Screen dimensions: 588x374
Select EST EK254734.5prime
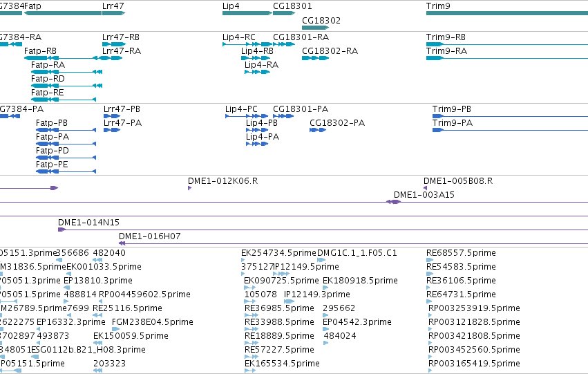(279, 253)
